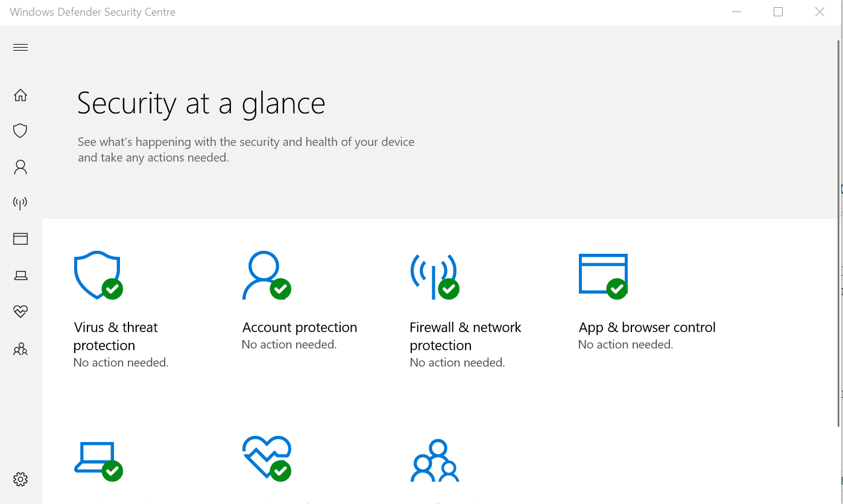Click the large Family options people icon
Image resolution: width=843 pixels, height=504 pixels.
[x=435, y=461]
